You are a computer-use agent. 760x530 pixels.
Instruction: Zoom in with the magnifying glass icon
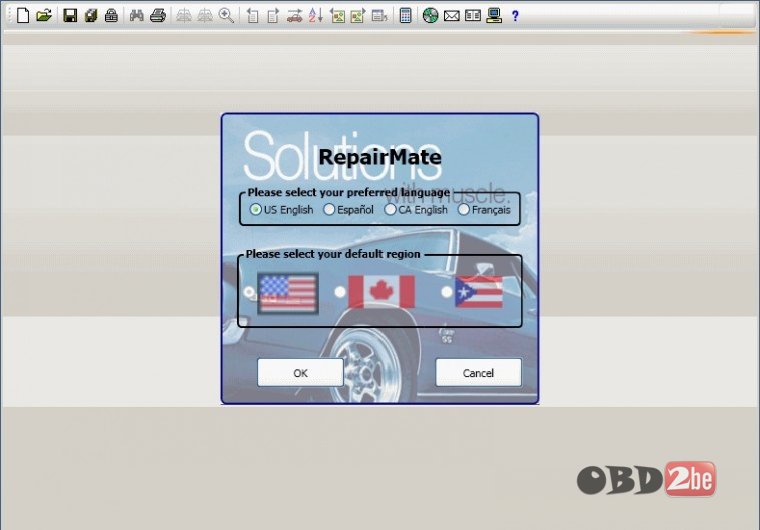(x=226, y=16)
